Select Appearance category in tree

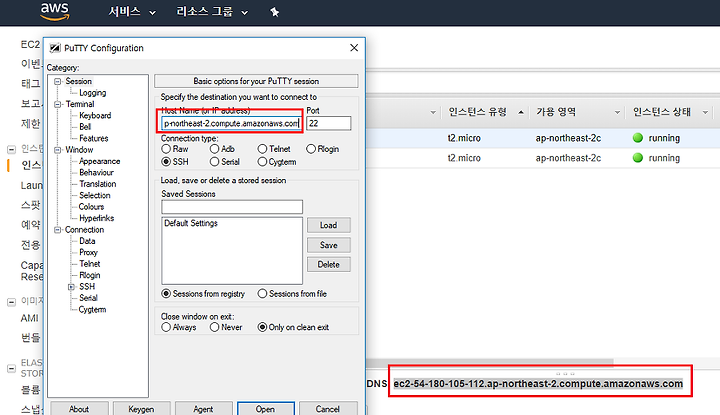pyautogui.click(x=99, y=161)
